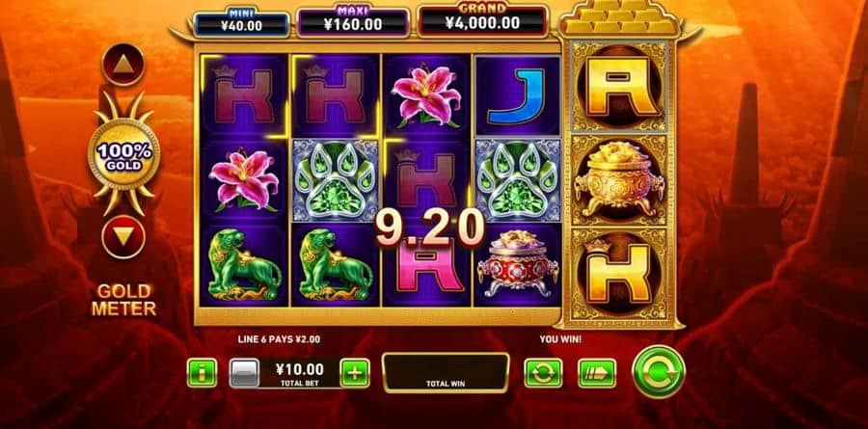Increase total bet with plus button
868x429 pixels.
[x=355, y=372]
